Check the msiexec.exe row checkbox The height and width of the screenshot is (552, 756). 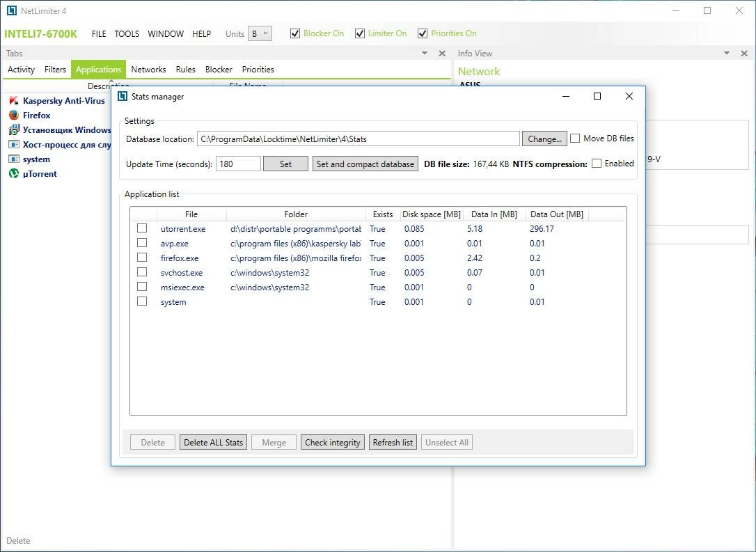[x=142, y=286]
